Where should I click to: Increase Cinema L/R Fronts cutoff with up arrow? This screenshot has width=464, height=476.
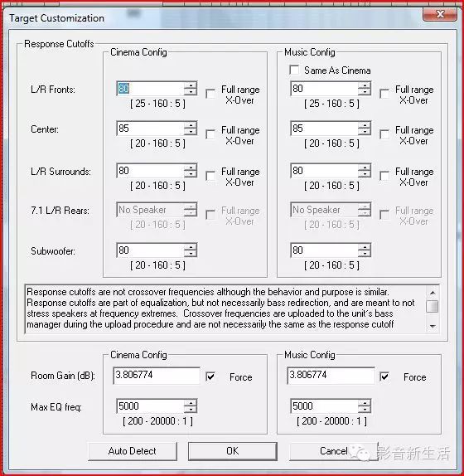click(191, 85)
